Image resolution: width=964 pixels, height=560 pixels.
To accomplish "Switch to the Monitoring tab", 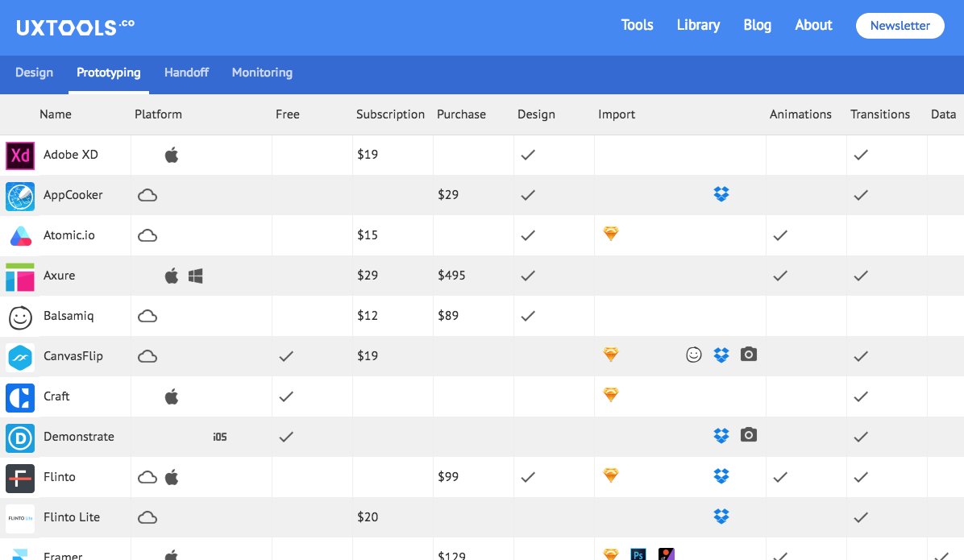I will pos(262,73).
